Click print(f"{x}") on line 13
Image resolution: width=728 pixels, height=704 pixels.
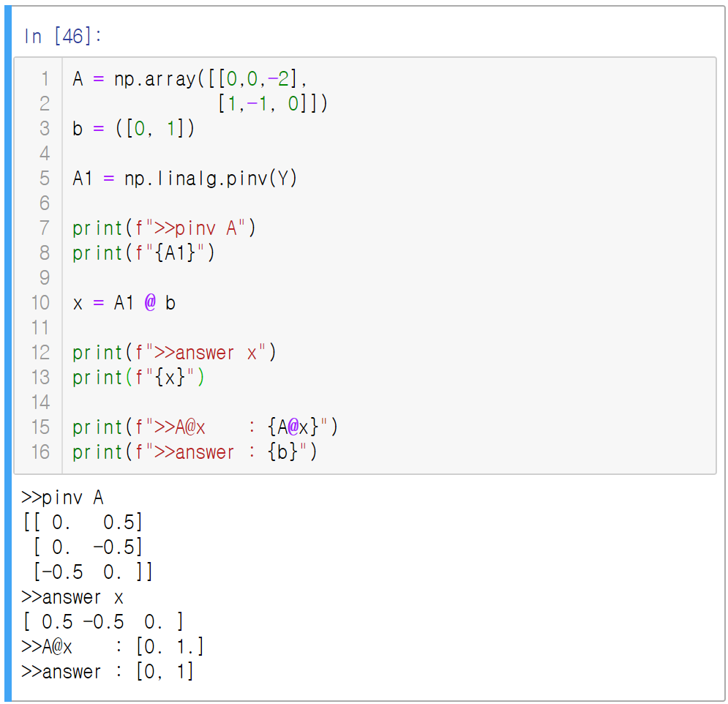[138, 378]
